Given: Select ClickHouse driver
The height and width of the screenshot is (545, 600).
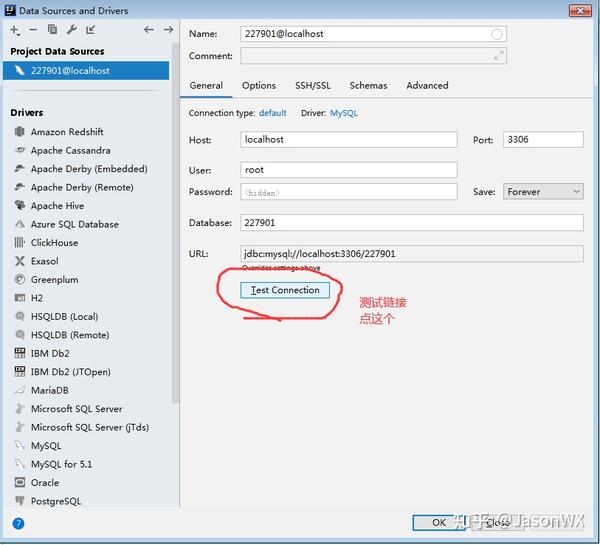Looking at the screenshot, I should 54,243.
